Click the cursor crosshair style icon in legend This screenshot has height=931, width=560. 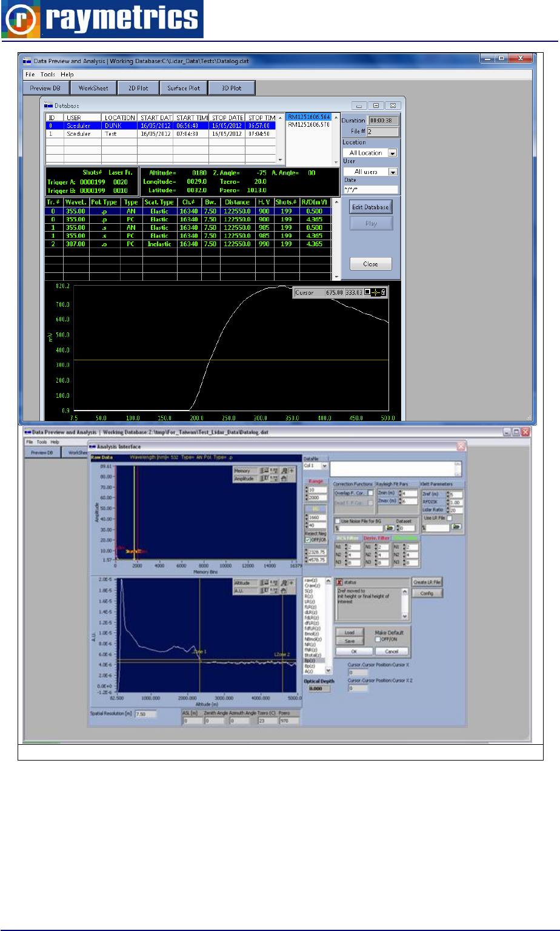pos(376,292)
